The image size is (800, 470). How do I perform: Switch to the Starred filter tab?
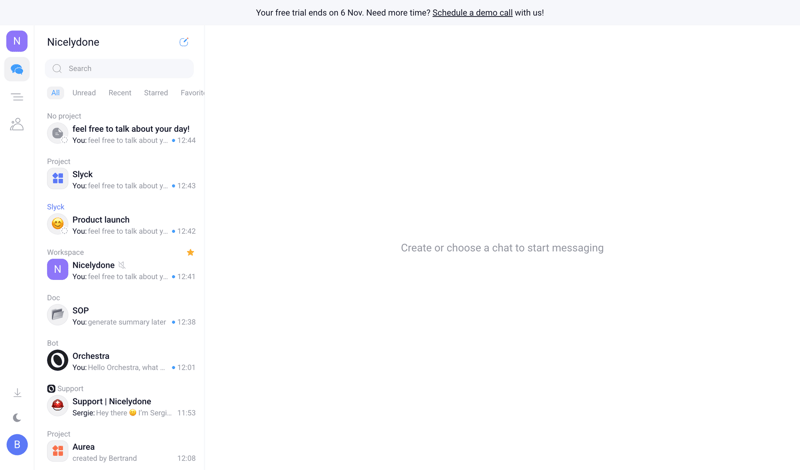(156, 93)
